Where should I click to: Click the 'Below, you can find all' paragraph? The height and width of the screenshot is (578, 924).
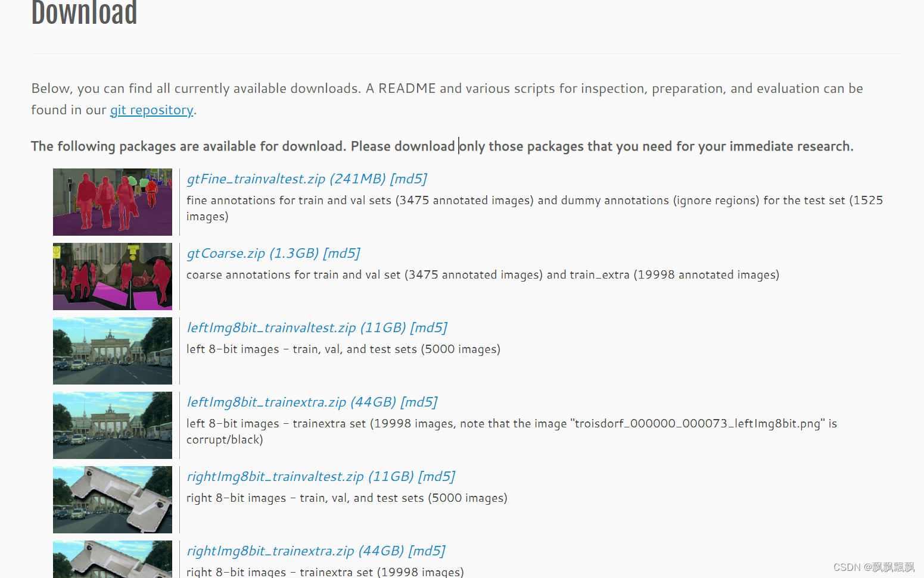click(x=447, y=99)
